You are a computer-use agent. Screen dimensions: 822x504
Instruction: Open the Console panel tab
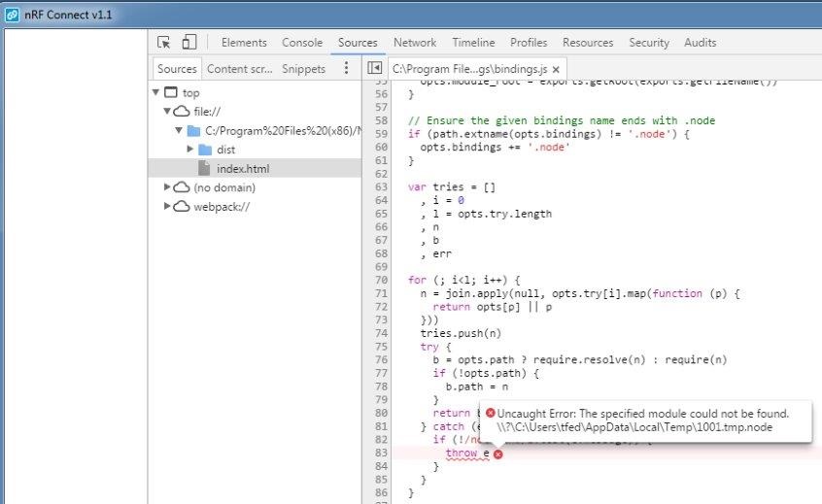tap(302, 43)
